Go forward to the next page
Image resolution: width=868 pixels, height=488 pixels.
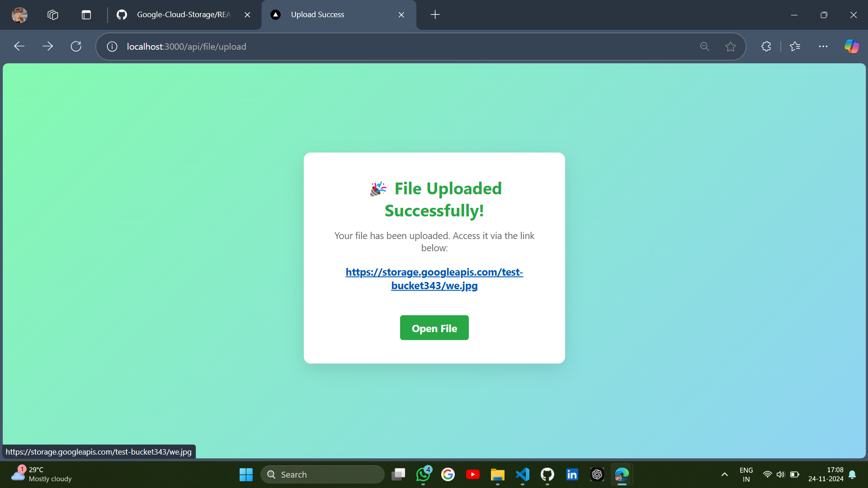coord(47,47)
